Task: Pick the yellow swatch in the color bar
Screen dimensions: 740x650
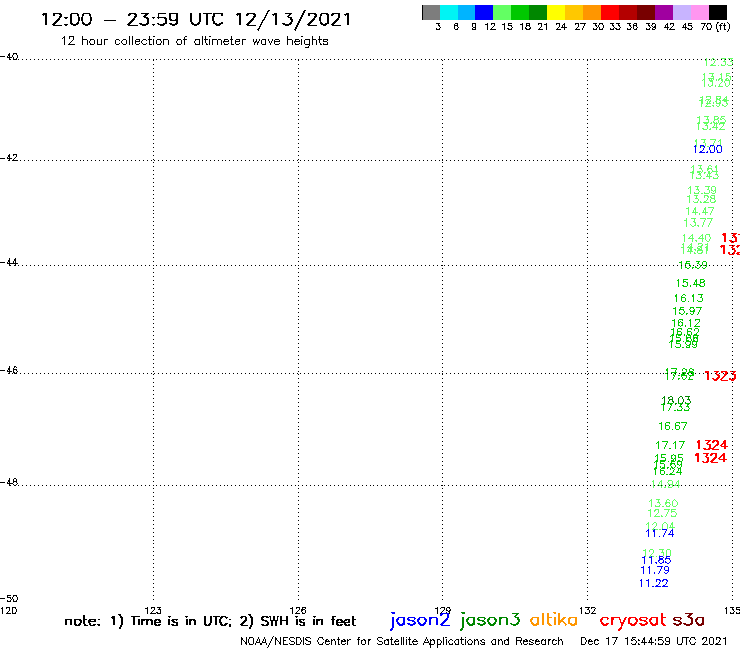Action: [556, 12]
